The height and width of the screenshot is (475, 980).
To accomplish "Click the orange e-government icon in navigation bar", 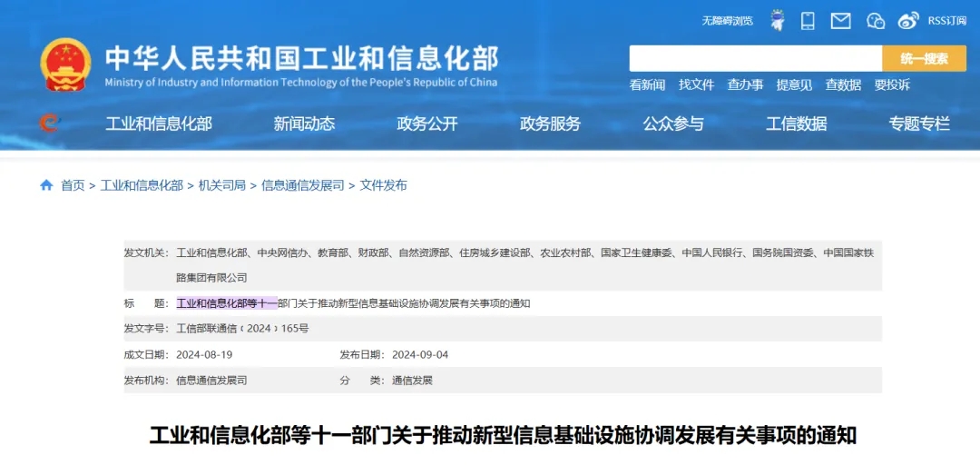I will click(49, 123).
